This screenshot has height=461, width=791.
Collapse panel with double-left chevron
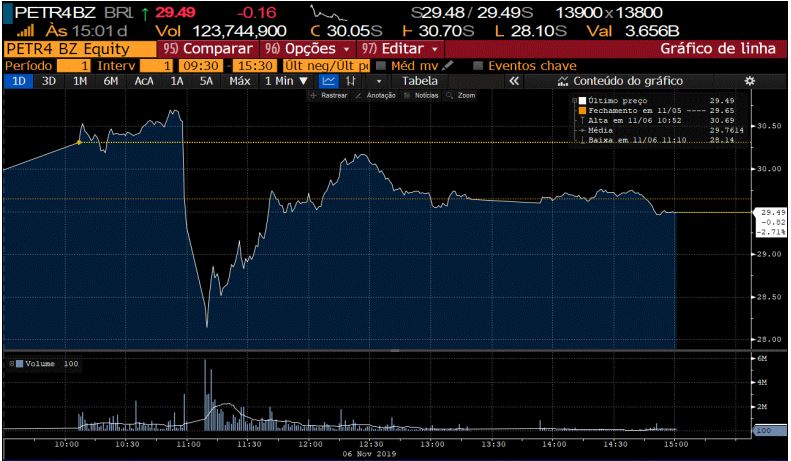pos(514,81)
